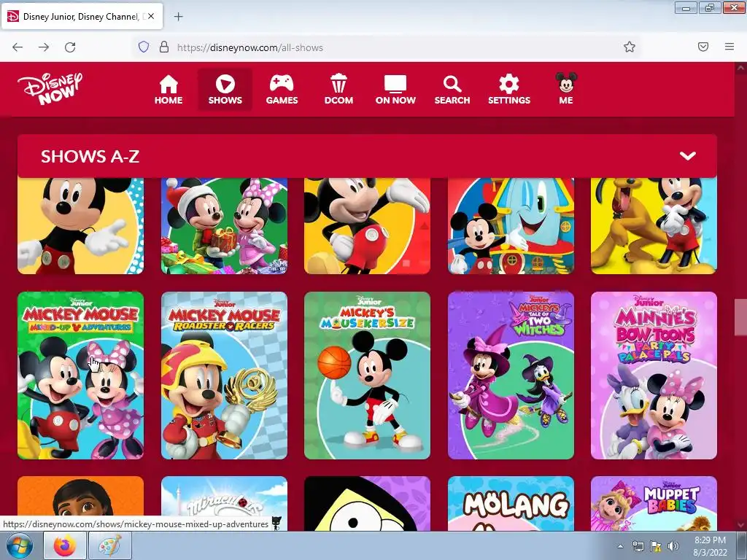Open the Shows nav icon

click(x=225, y=90)
